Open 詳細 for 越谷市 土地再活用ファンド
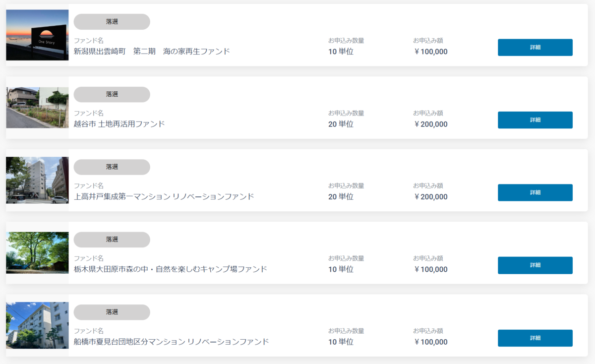Screen dimensions: 595x364 (x=535, y=120)
